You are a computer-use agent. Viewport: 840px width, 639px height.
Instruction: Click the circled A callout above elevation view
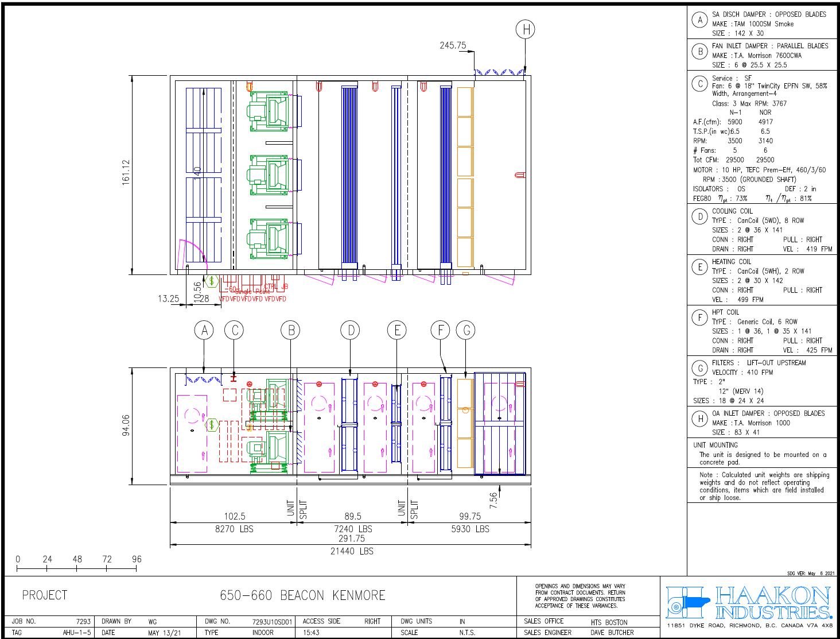(204, 330)
